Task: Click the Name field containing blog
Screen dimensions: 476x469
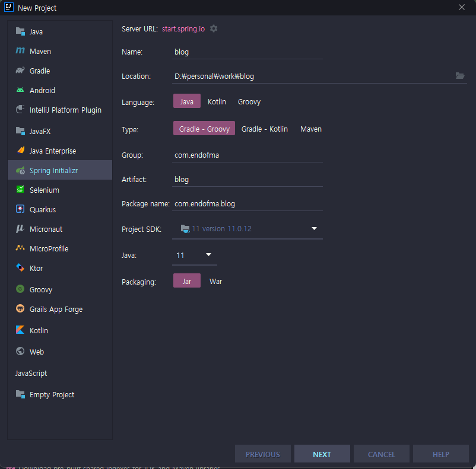Action: coord(247,52)
